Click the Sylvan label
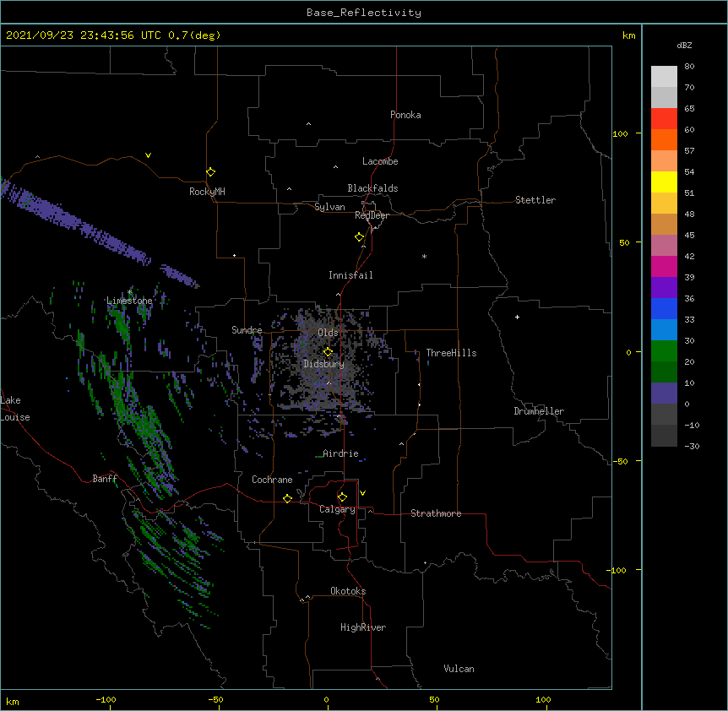This screenshot has width=728, height=711. pos(329,207)
